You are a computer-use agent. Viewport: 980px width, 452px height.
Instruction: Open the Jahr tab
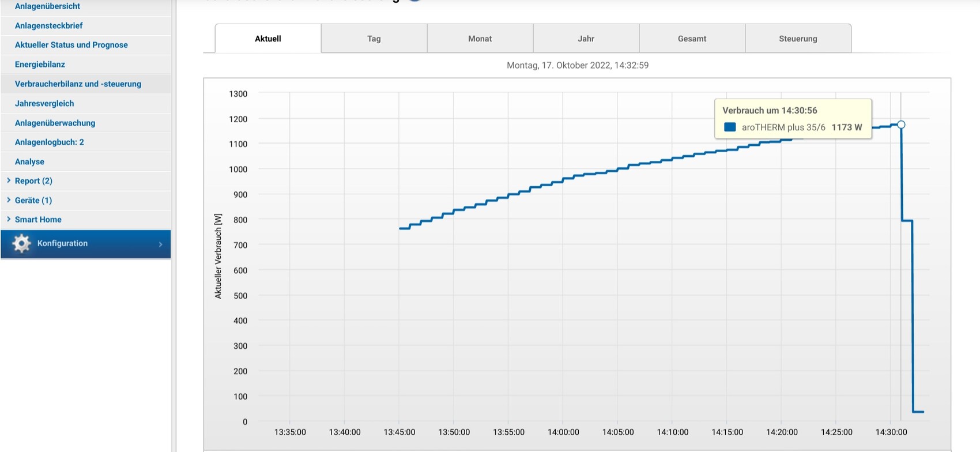coord(586,39)
